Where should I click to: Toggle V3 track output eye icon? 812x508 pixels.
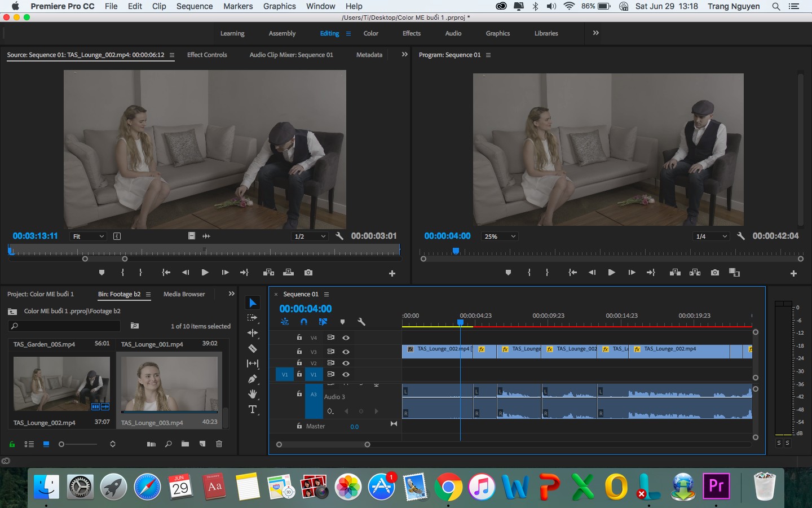(346, 352)
